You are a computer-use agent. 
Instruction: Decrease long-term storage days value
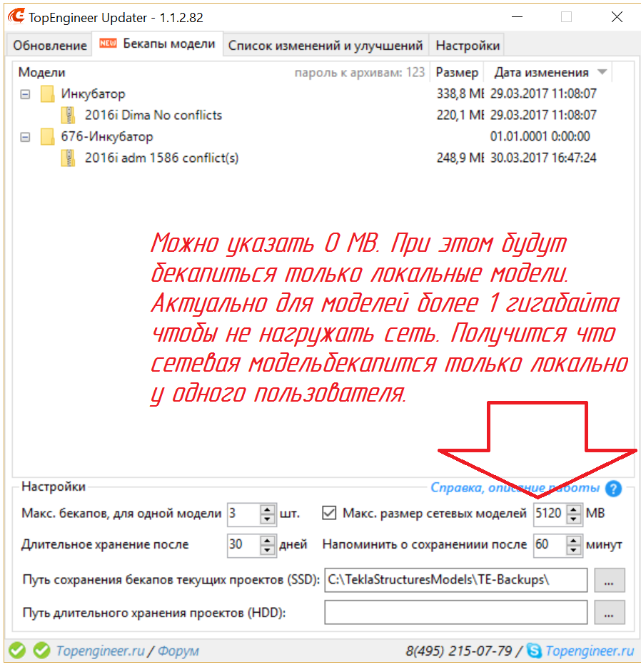(268, 550)
